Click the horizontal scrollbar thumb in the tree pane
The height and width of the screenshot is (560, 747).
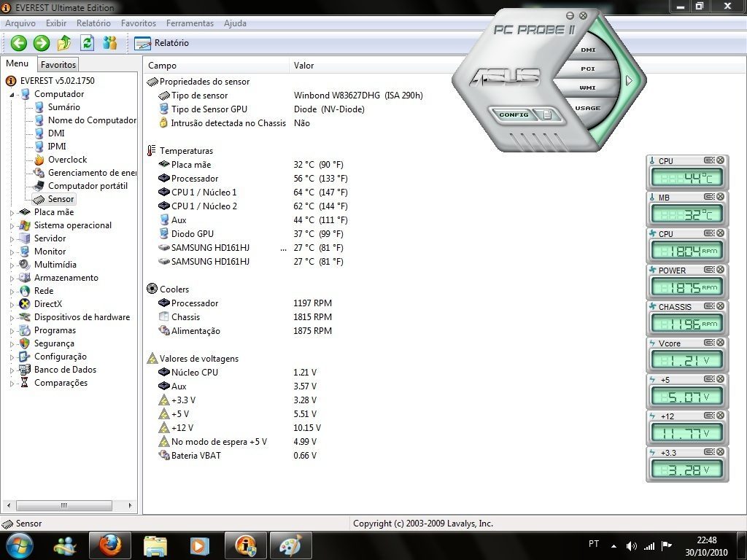pos(64,505)
